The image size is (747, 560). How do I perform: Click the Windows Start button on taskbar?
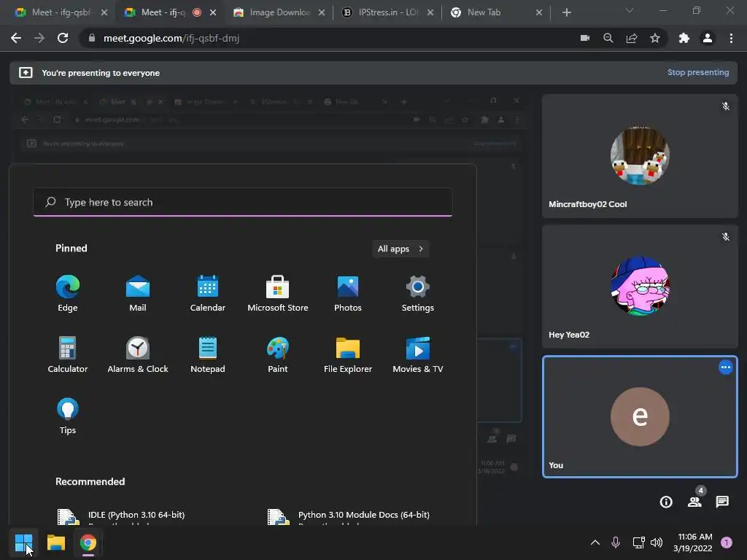[23, 542]
